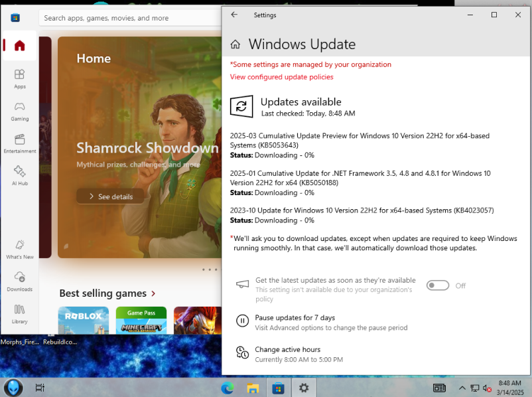Open the Start menu alien button
Viewport: 532px width, 397px height.
[x=13, y=388]
